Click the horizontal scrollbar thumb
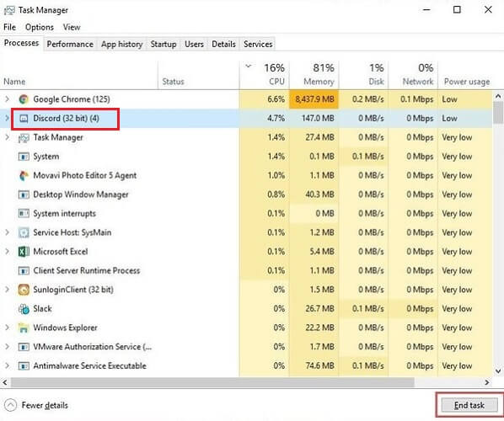Screen dimensions: 504x421 (x=212, y=382)
